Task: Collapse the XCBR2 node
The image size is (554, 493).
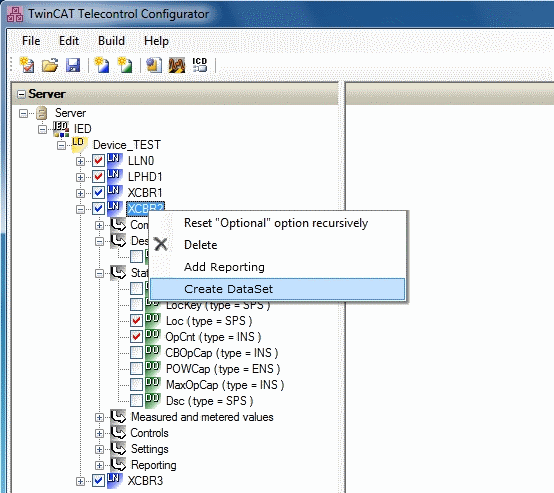Action: pos(81,210)
